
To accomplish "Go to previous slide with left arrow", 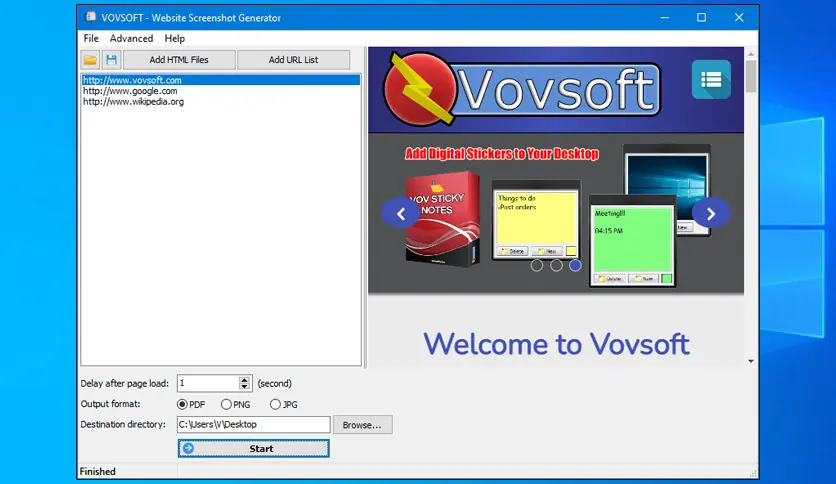I will point(400,214).
